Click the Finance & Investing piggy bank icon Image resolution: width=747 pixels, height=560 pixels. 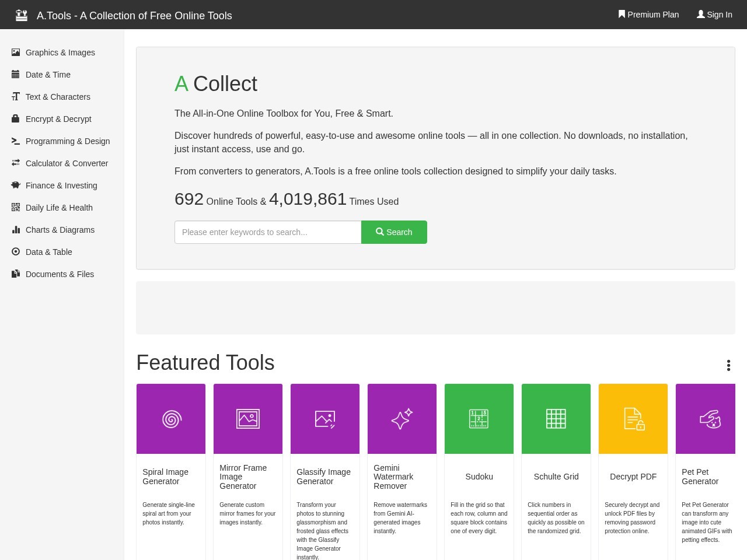(x=16, y=185)
